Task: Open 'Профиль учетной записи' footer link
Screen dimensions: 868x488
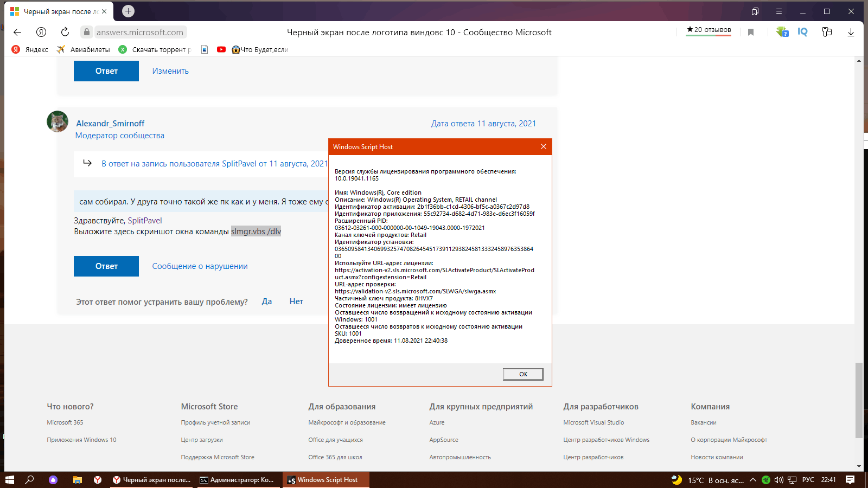Action: (215, 422)
